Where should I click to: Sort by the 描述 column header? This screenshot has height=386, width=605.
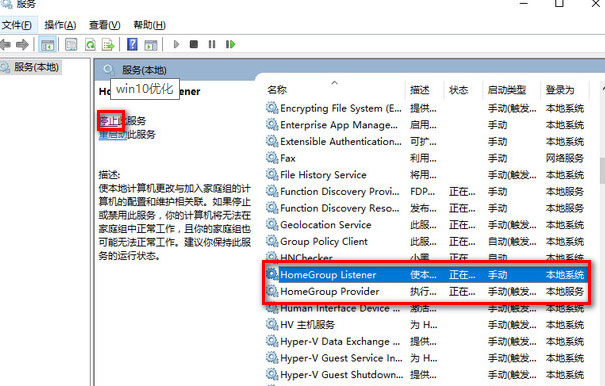click(420, 90)
